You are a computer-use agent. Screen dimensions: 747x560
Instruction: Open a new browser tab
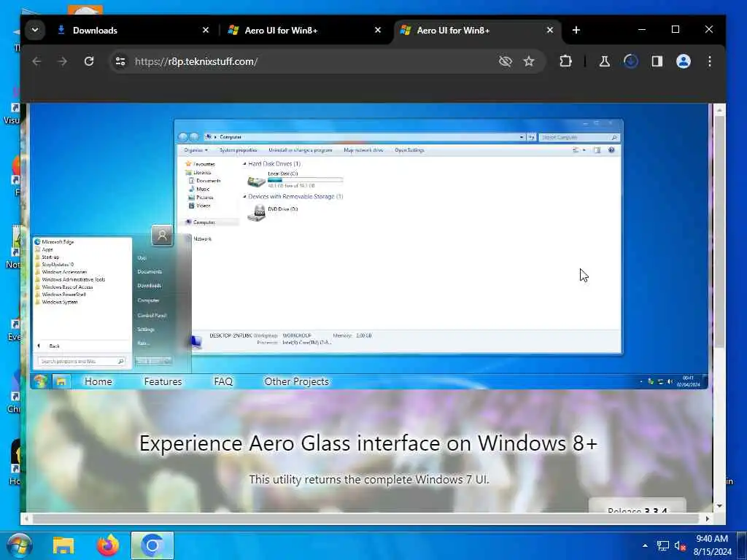tap(576, 30)
